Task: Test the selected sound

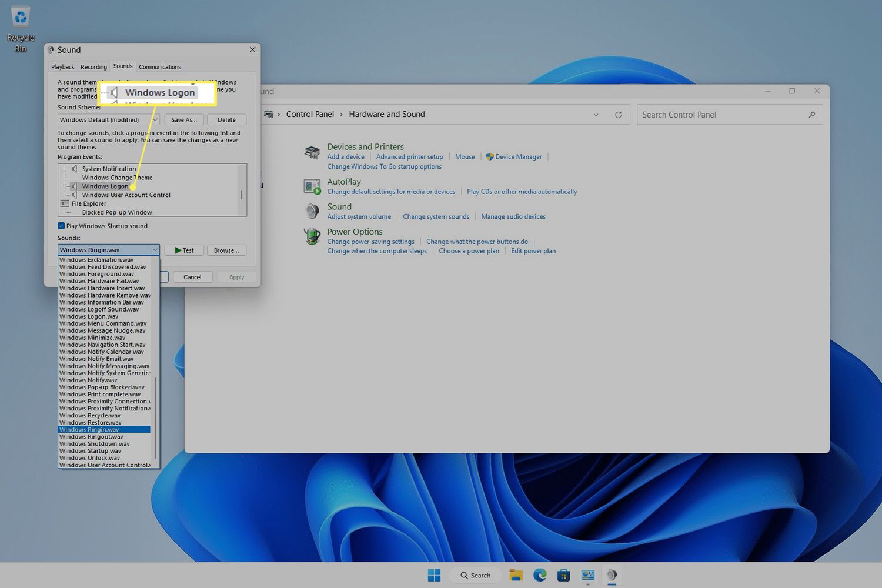Action: click(x=184, y=250)
